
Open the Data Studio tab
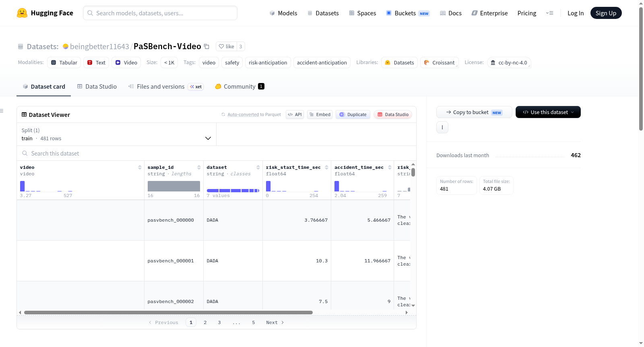[97, 87]
